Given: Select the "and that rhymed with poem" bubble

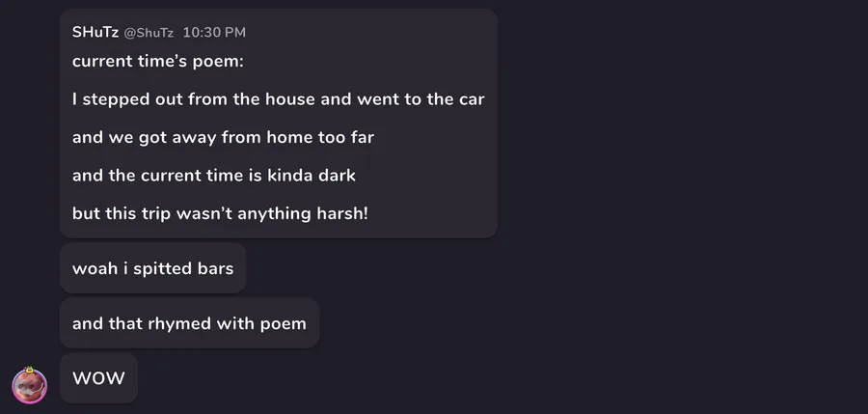Looking at the screenshot, I should point(189,323).
